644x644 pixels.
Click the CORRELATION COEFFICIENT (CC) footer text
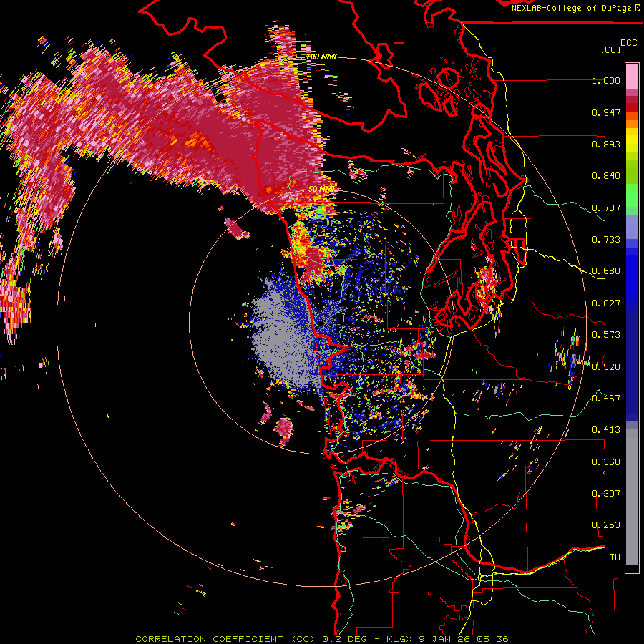(x=225, y=639)
